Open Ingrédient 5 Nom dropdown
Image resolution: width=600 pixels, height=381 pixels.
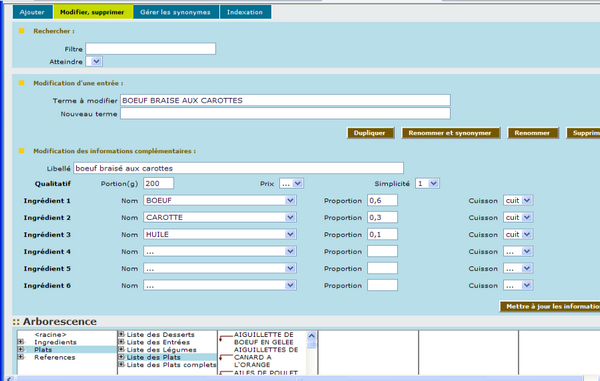pos(220,268)
